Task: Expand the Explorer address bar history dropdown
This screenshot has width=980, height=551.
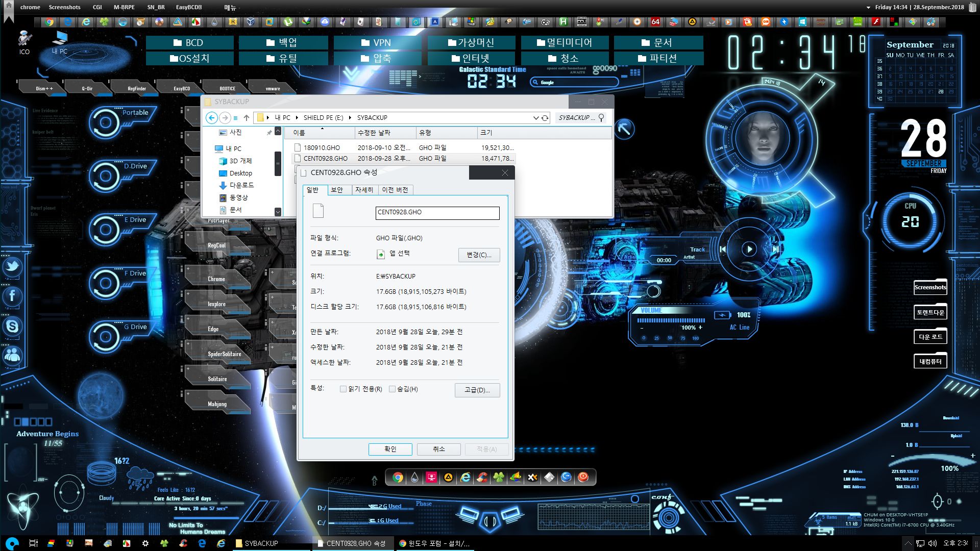Action: click(536, 118)
